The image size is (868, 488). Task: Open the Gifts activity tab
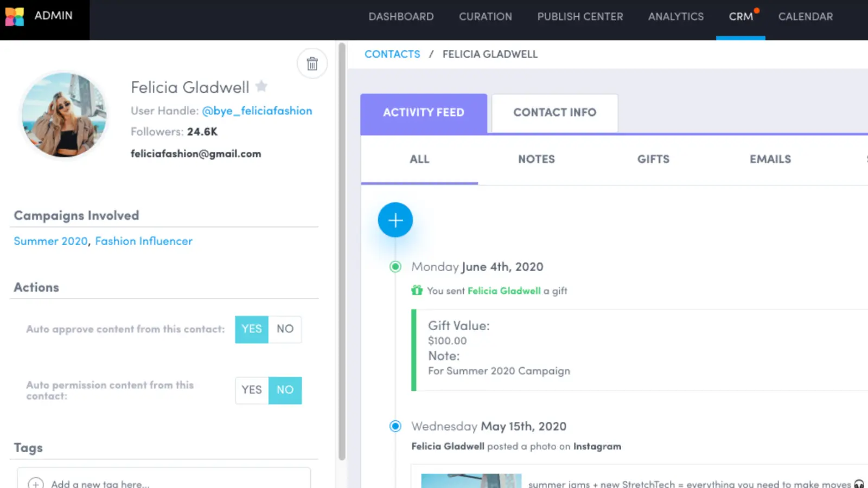[x=653, y=159]
